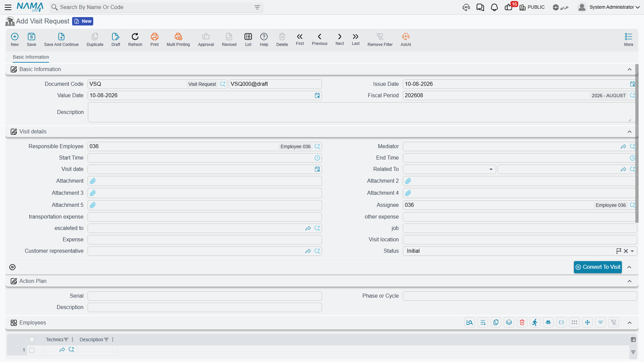Click the Convert To Visit button
This screenshot has width=644, height=362.
598,267
